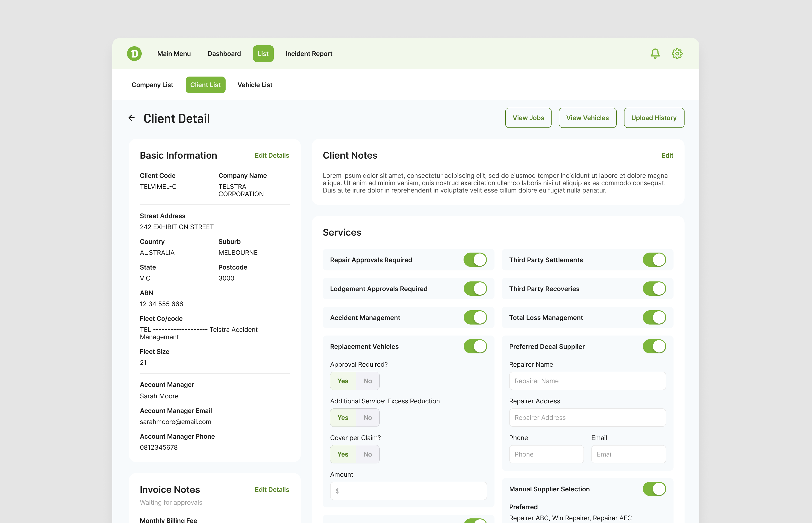Click the Phone input field
The image size is (812, 523).
coord(547,454)
